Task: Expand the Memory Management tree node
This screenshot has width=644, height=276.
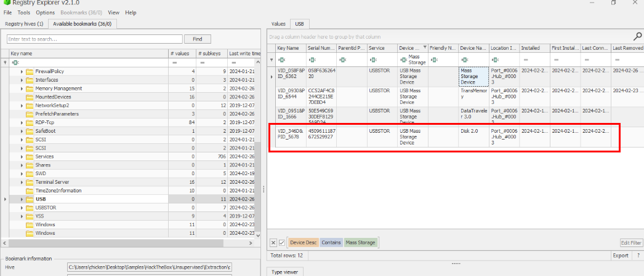Action: point(22,89)
